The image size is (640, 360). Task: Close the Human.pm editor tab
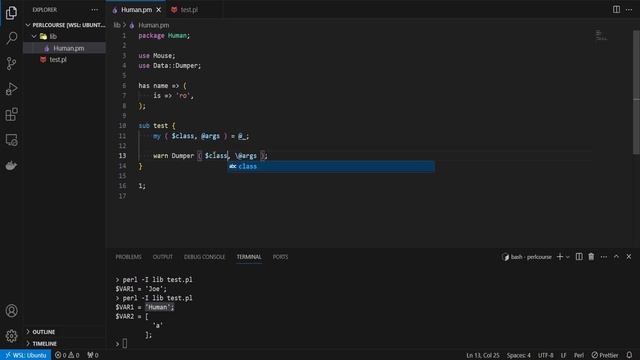tap(158, 10)
